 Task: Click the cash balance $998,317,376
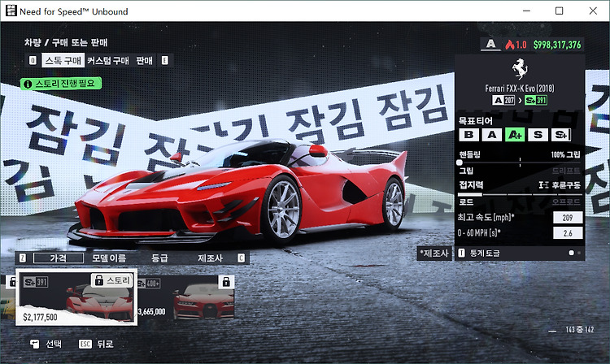(x=557, y=45)
